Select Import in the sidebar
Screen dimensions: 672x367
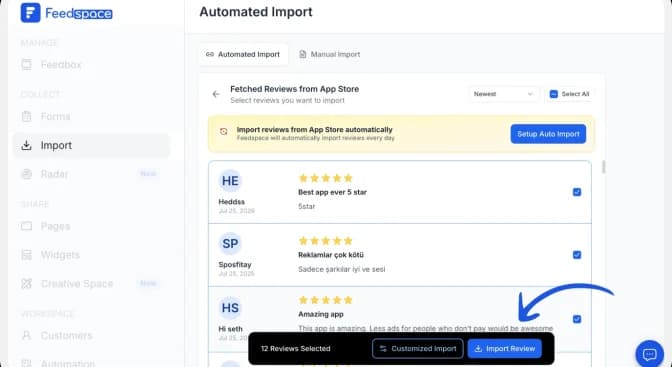click(91, 145)
